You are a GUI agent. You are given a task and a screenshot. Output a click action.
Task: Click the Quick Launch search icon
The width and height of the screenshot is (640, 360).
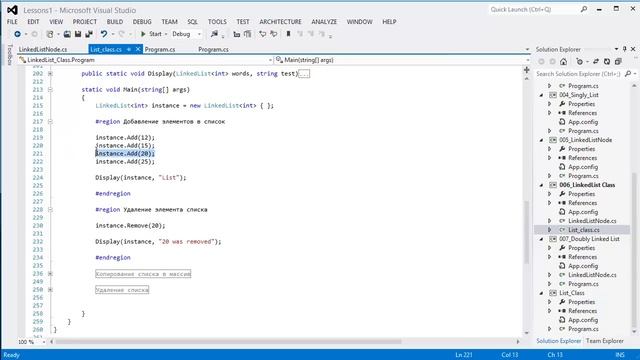click(584, 9)
